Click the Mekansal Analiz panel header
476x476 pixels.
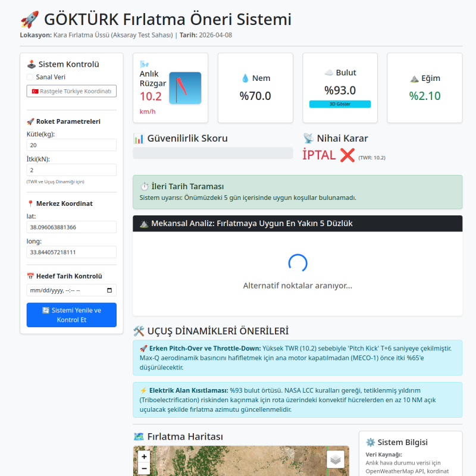click(x=297, y=224)
